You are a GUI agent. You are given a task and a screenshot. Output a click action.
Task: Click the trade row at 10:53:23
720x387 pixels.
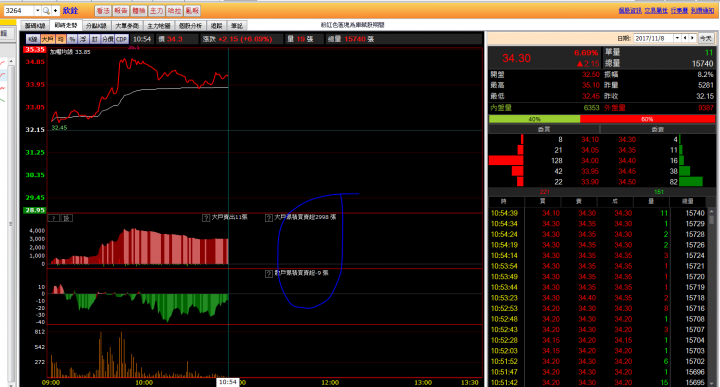pyautogui.click(x=598, y=298)
